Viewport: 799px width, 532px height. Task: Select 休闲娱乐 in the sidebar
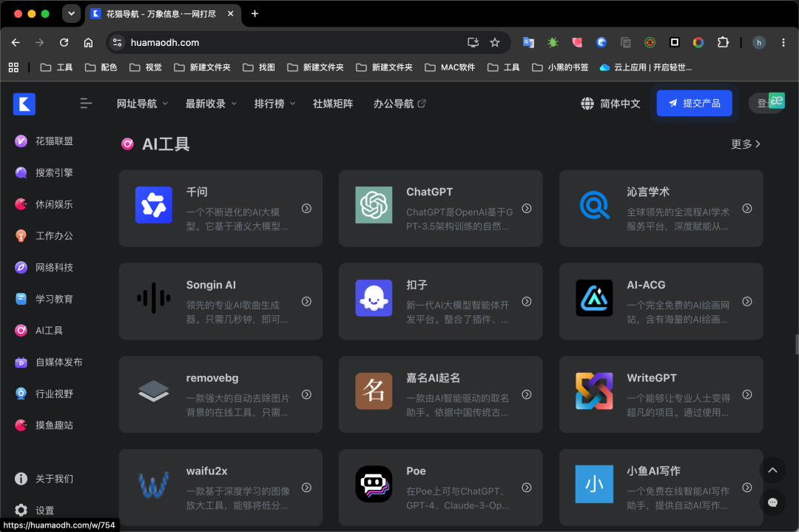pos(44,204)
